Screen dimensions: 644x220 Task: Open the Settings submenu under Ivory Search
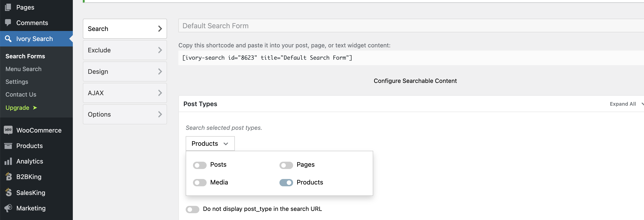point(17,82)
